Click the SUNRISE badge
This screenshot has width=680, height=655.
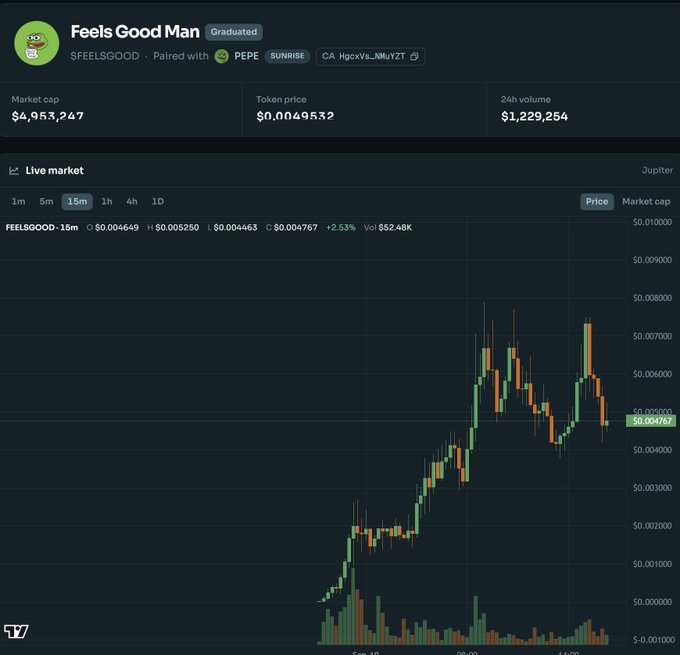(287, 56)
